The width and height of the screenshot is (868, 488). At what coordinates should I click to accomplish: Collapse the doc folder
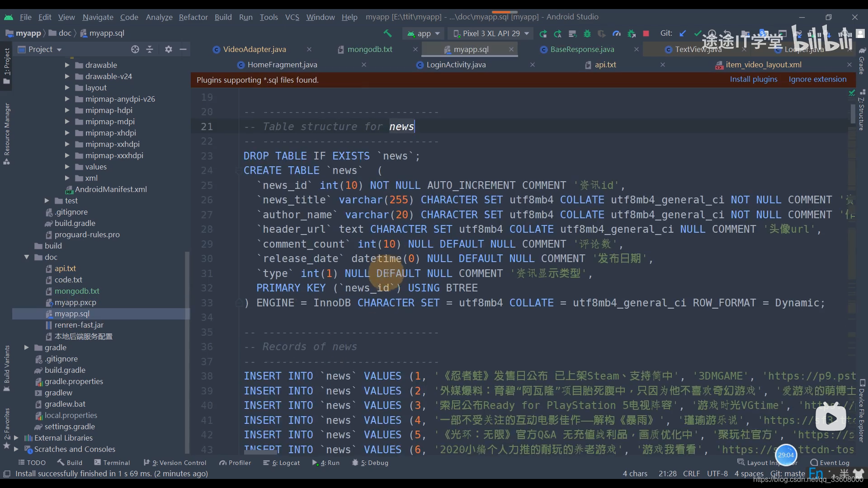(x=27, y=257)
